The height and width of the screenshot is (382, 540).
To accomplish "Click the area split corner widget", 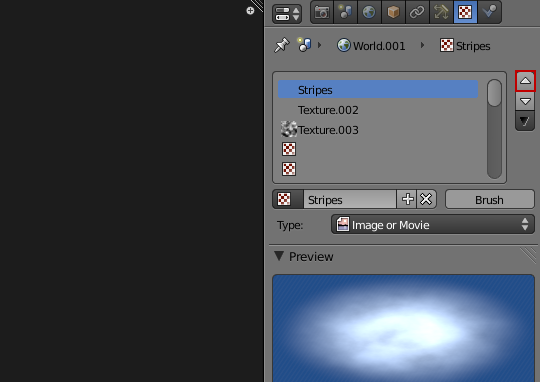I will point(258,5).
